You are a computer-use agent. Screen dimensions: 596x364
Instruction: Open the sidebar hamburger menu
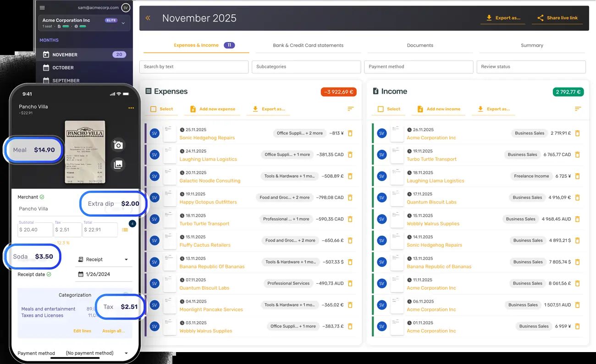tap(42, 7)
